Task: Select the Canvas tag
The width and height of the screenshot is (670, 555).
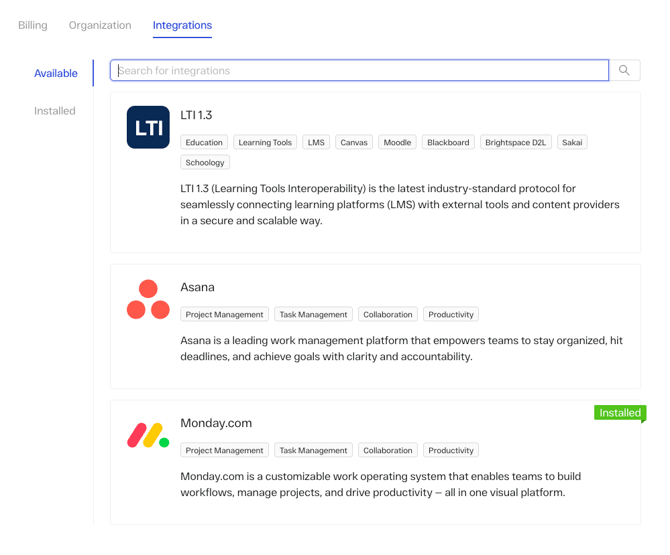Action: tap(354, 143)
